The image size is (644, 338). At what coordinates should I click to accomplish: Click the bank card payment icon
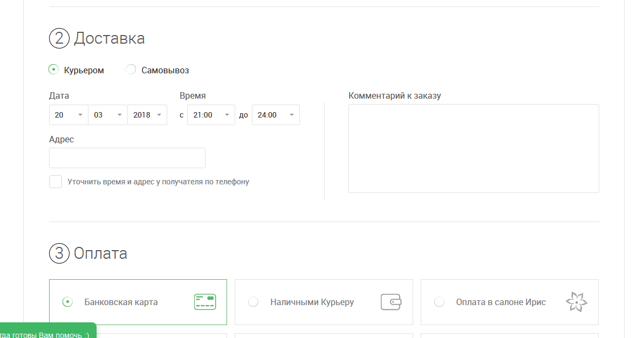(x=204, y=302)
